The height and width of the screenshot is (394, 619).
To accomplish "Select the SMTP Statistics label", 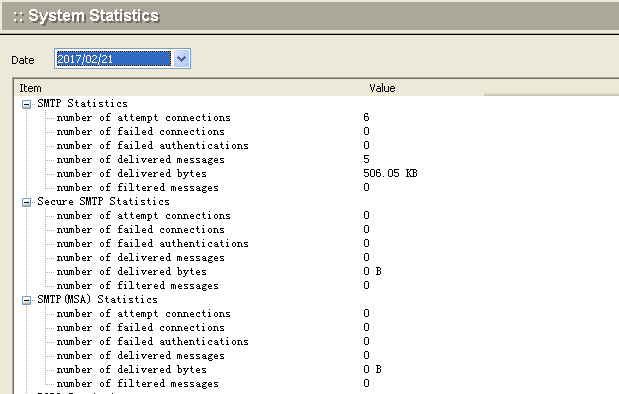I will (x=83, y=103).
